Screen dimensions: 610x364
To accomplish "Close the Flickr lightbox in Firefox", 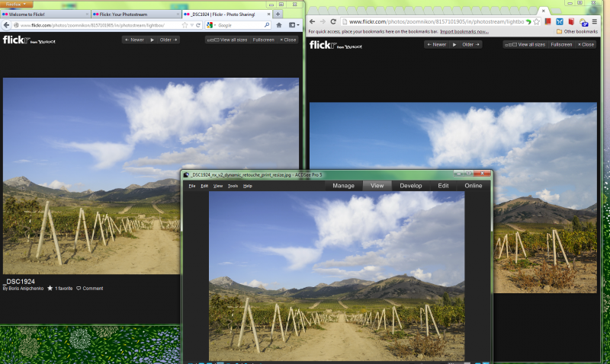I will coord(288,40).
